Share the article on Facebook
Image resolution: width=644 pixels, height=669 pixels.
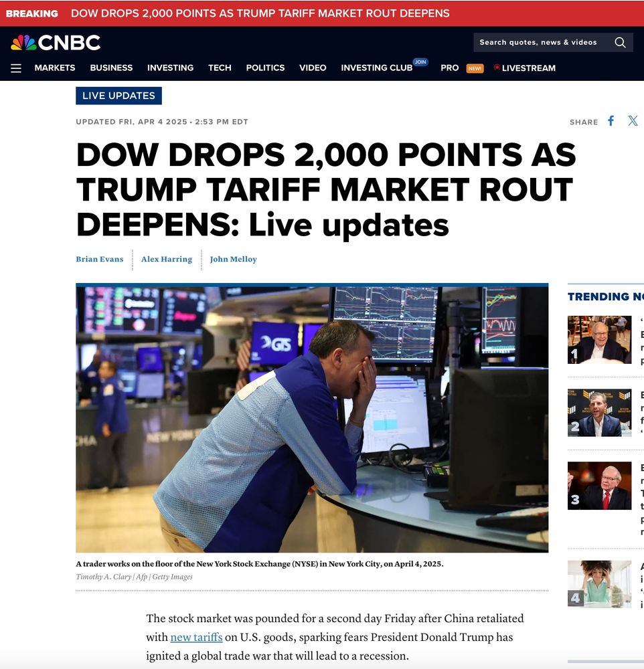(x=611, y=121)
